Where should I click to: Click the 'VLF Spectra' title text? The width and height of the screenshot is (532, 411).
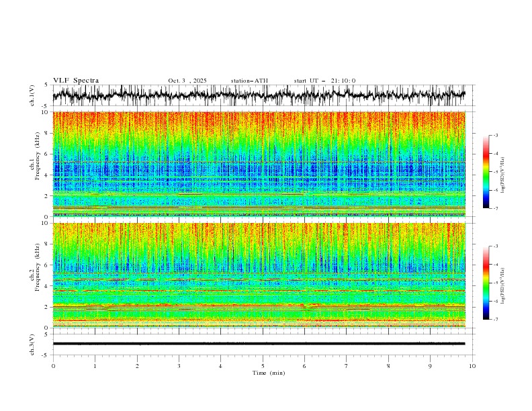tap(76, 81)
